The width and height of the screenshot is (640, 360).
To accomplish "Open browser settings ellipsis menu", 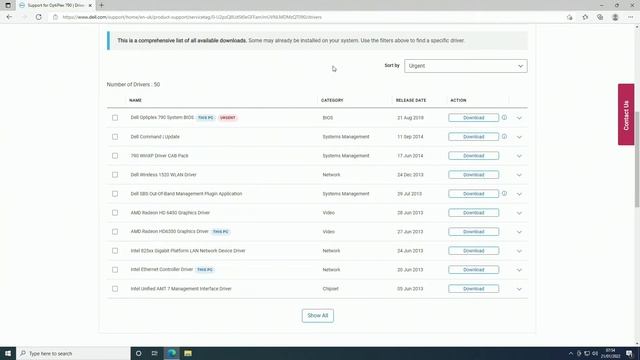I will pos(630,17).
